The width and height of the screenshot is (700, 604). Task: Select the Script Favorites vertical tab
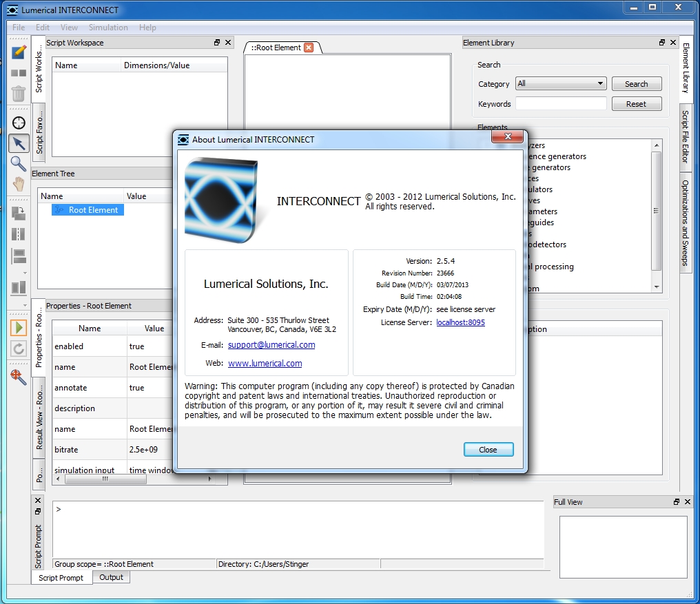point(39,132)
